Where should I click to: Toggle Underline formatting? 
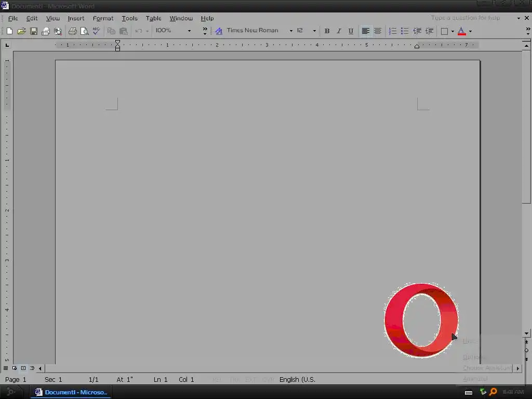(x=351, y=31)
